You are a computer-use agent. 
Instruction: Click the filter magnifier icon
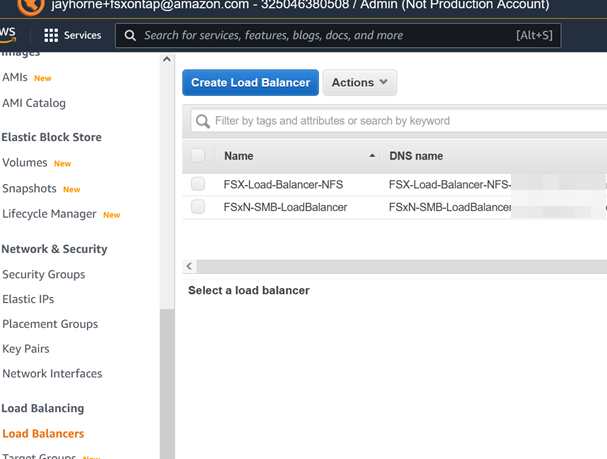click(x=203, y=121)
